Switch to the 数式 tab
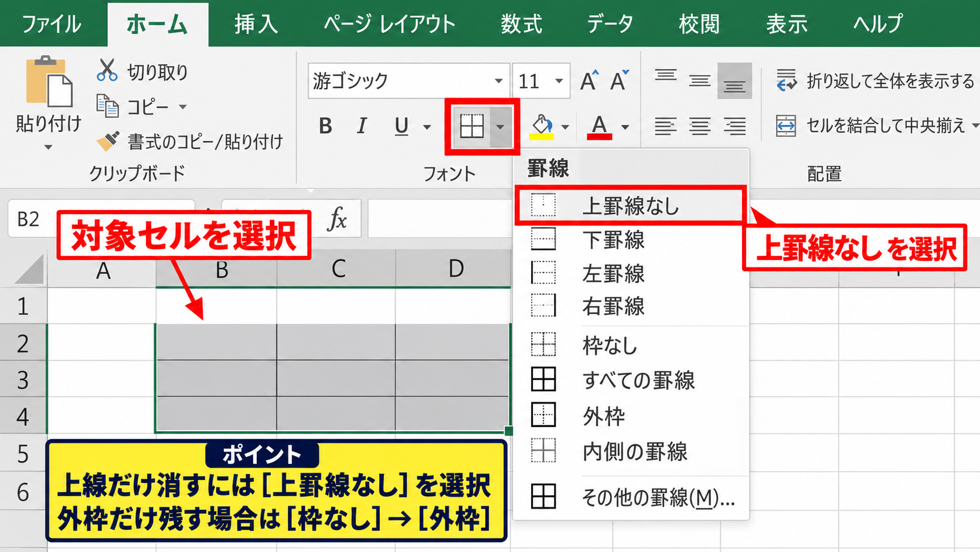This screenshot has width=980, height=552. click(521, 24)
